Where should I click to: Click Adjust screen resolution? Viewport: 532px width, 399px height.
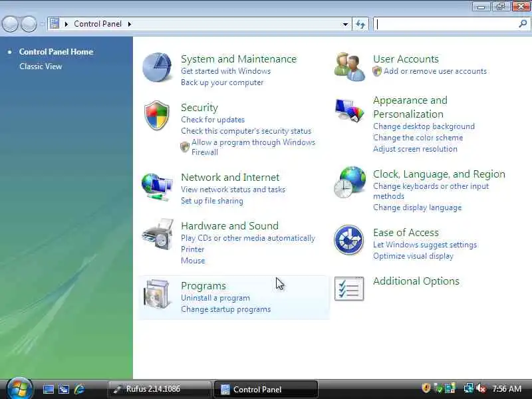tap(415, 149)
